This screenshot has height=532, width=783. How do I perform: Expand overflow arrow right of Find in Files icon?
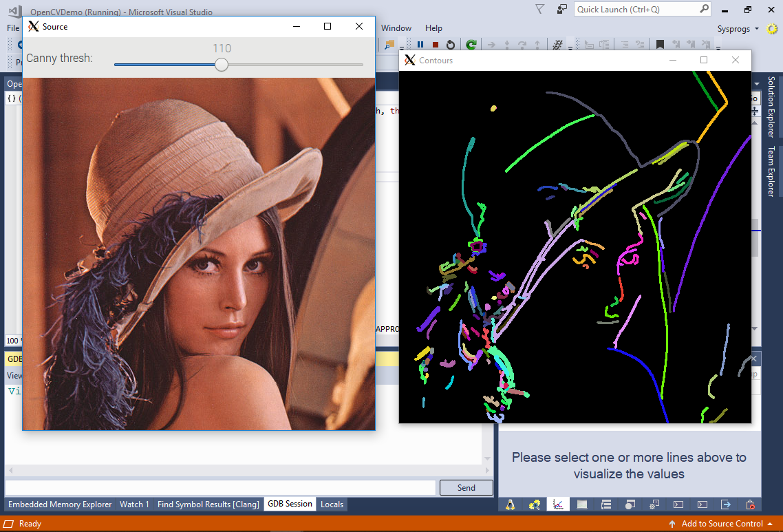402,48
